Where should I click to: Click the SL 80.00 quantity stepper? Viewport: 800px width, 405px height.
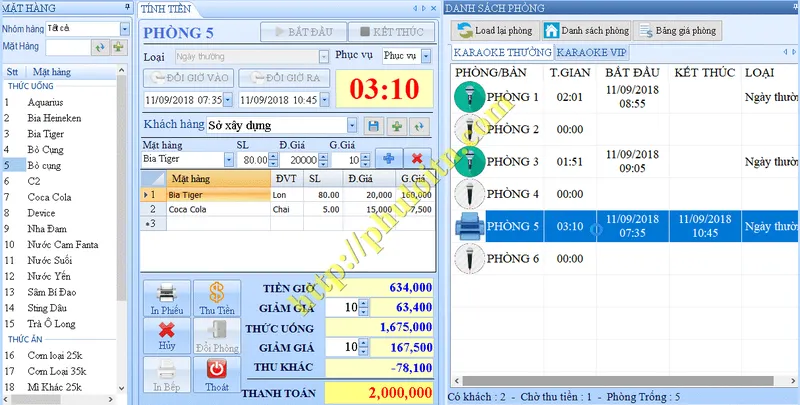pos(273,160)
